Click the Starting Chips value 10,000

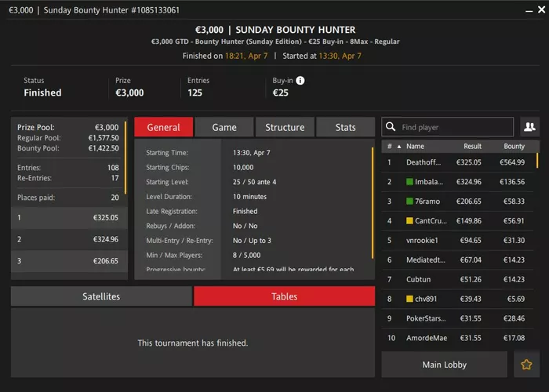click(243, 167)
